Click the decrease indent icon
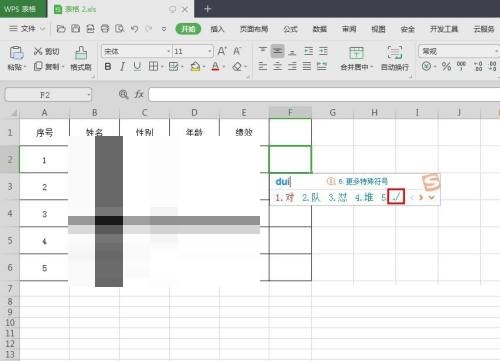Image resolution: width=500 pixels, height=361 pixels. pyautogui.click(x=309, y=51)
